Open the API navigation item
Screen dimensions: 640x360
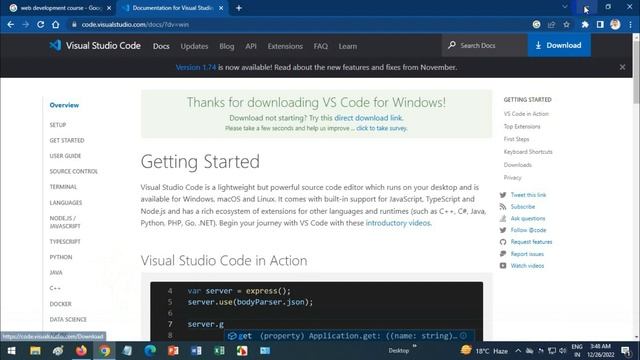[x=251, y=46]
